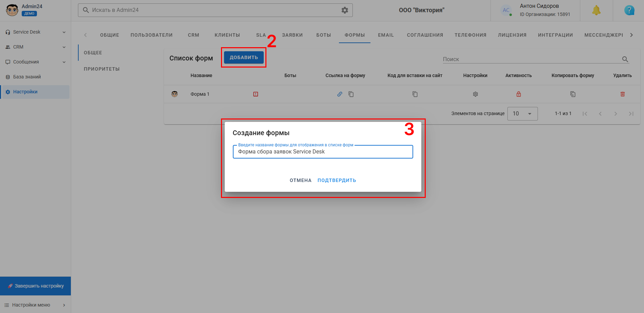Toggle the red lock activity icon
This screenshot has width=644, height=313.
click(x=519, y=94)
